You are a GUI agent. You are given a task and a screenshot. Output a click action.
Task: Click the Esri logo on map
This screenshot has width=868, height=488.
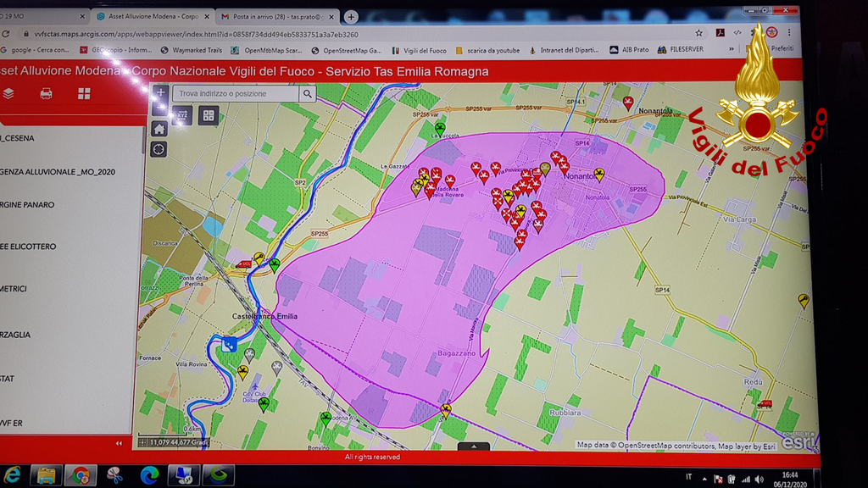(798, 442)
